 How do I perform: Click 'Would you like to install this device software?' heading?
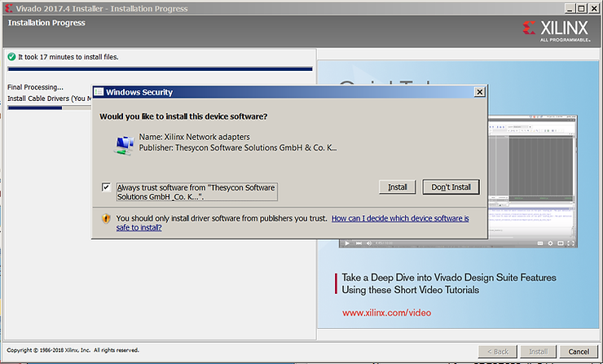183,116
